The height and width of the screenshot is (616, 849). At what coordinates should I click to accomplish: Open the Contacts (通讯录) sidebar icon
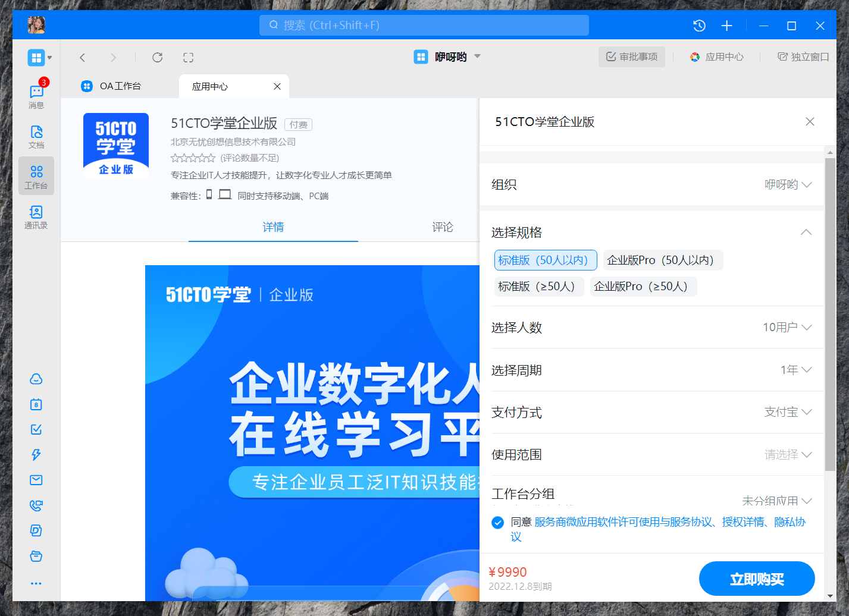(x=36, y=217)
